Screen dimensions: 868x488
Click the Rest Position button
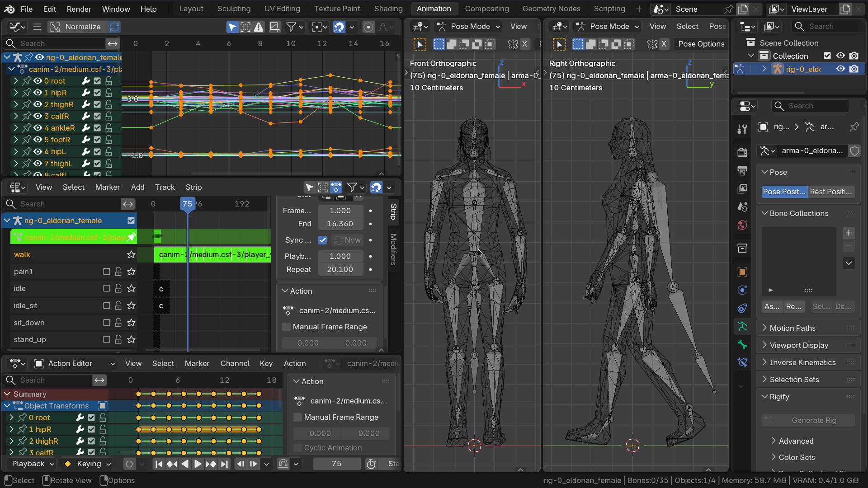click(830, 192)
